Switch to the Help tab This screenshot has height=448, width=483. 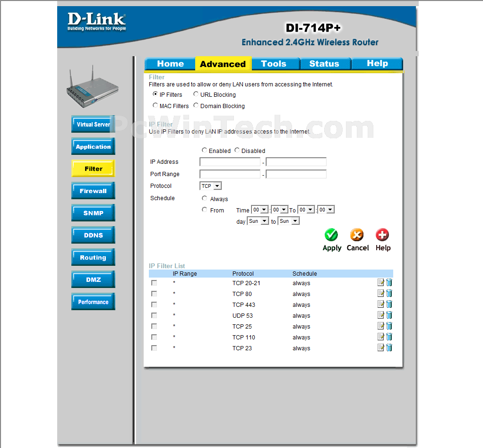(377, 64)
